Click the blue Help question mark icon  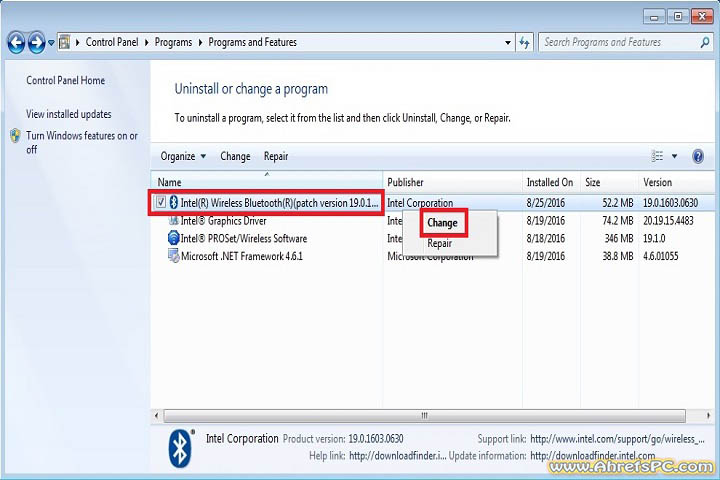698,156
